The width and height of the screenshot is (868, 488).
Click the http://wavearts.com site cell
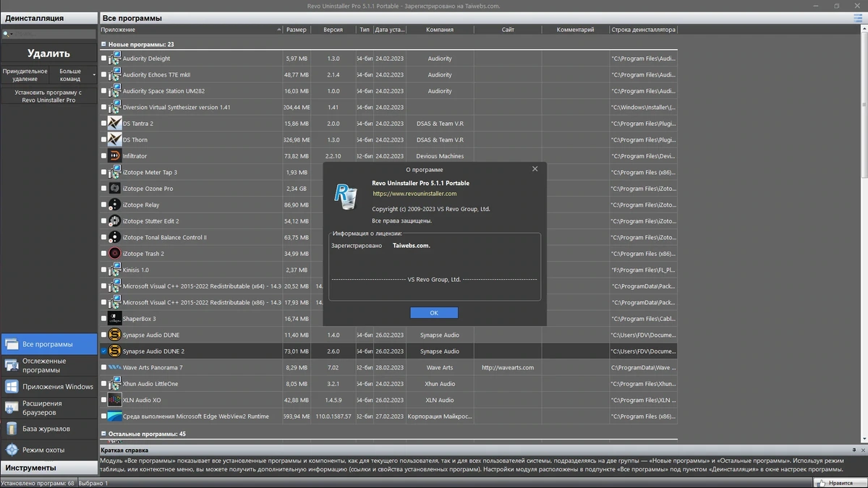pyautogui.click(x=508, y=367)
